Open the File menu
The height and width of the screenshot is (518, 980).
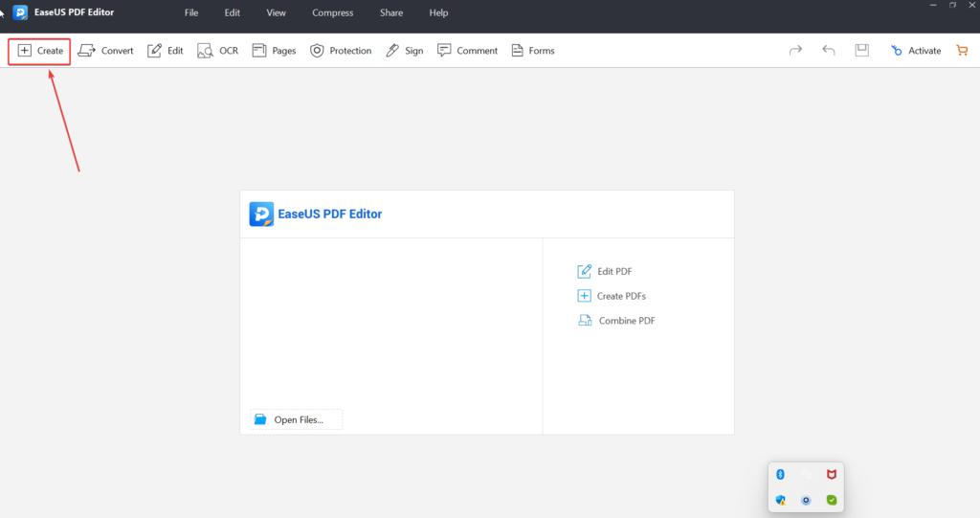[191, 12]
